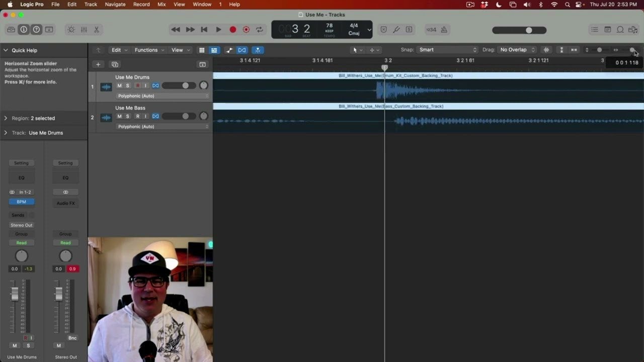
Task: Open the Snap mode dropdown
Action: tap(447, 50)
